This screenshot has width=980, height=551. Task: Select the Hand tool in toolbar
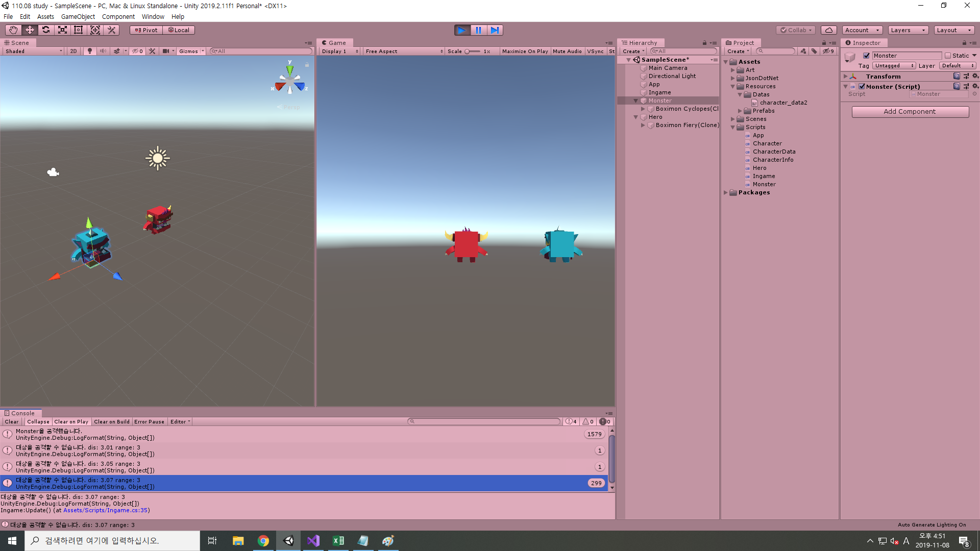pos(13,30)
